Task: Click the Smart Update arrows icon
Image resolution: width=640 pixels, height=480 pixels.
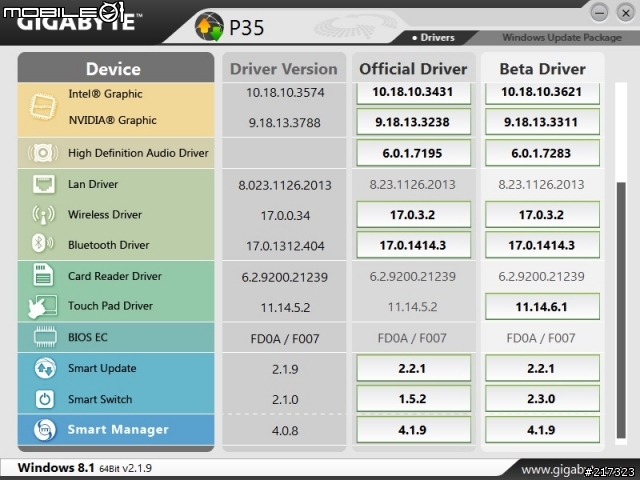Action: (x=45, y=368)
